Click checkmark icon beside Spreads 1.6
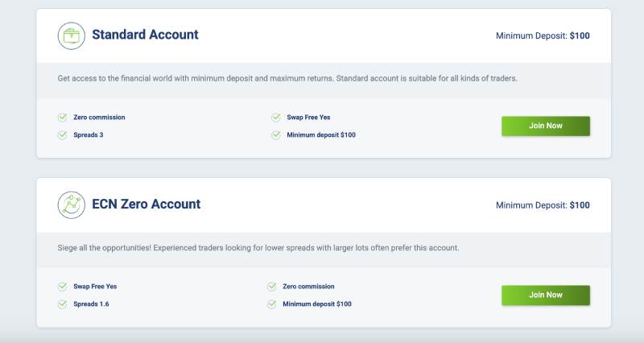 coord(62,304)
